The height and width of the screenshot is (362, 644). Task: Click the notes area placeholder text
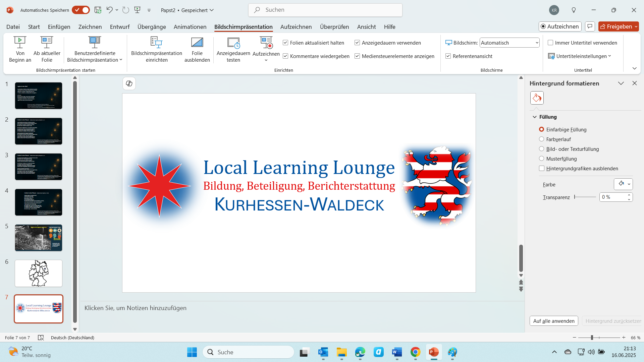pos(136,308)
